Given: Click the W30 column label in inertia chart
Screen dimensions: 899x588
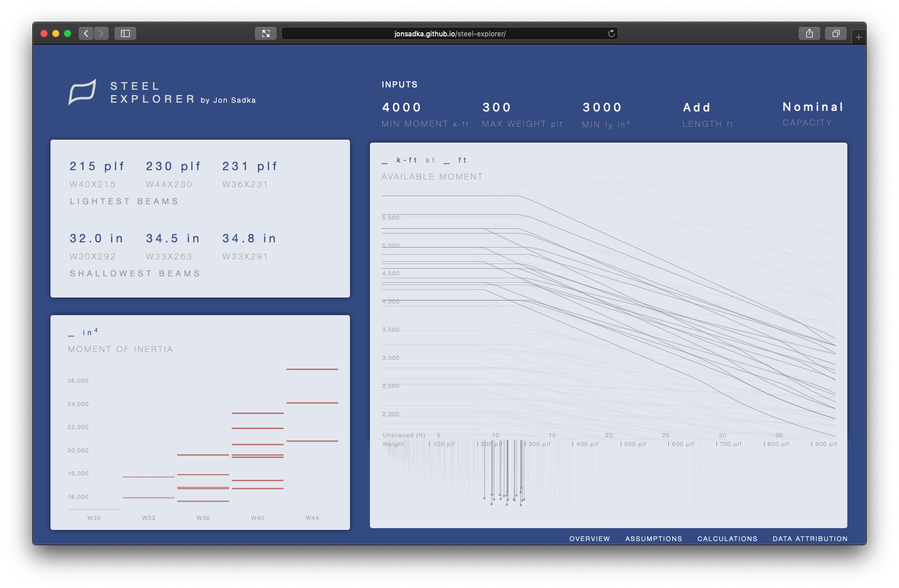Looking at the screenshot, I should pos(94,518).
